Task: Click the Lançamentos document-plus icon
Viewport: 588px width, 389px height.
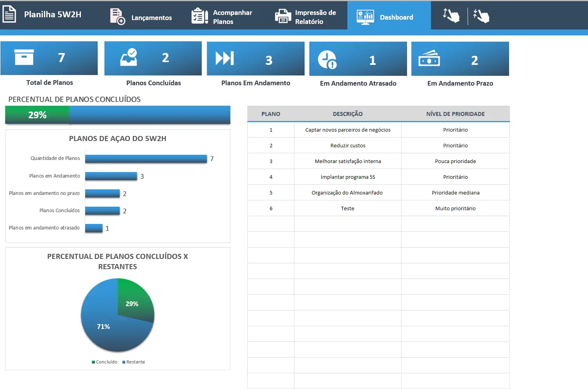Action: [x=117, y=17]
